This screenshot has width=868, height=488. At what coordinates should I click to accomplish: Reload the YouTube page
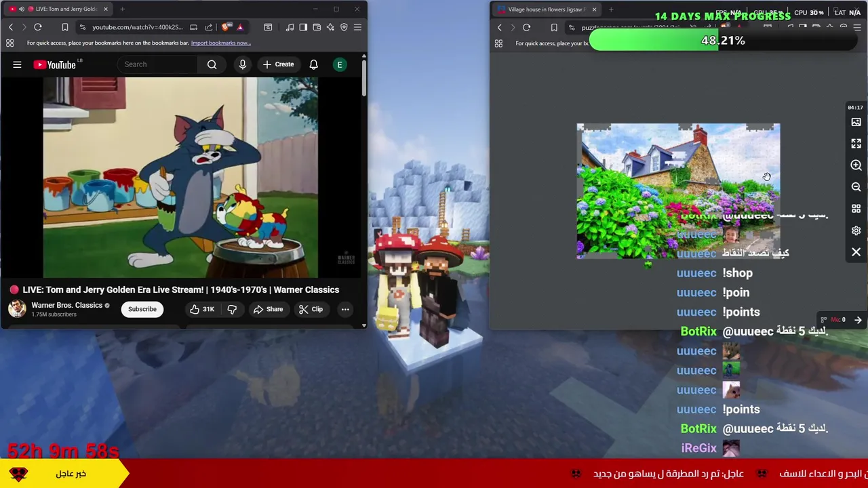point(38,27)
